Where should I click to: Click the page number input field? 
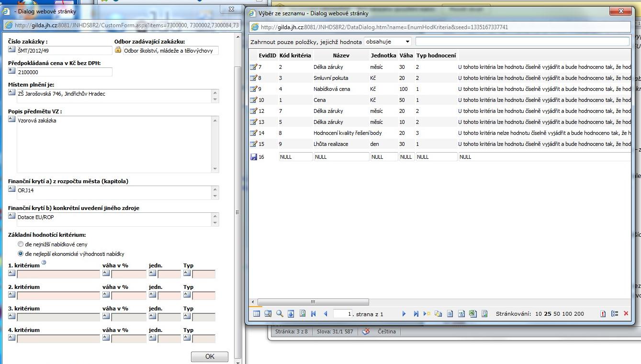pyautogui.click(x=343, y=314)
